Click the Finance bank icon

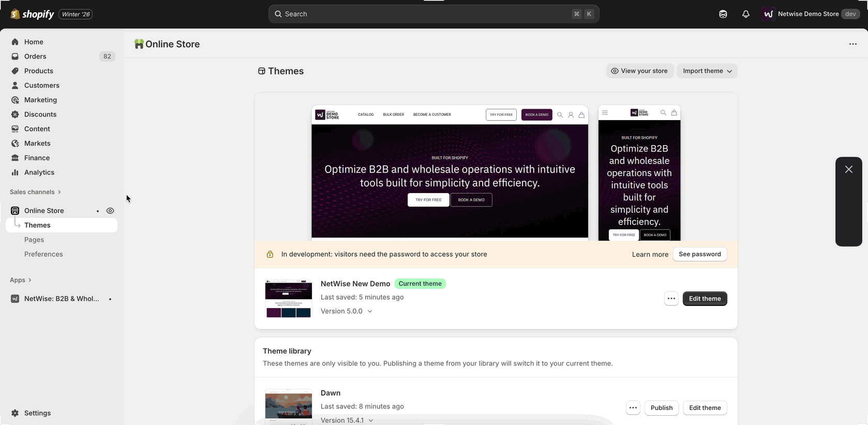coord(15,158)
